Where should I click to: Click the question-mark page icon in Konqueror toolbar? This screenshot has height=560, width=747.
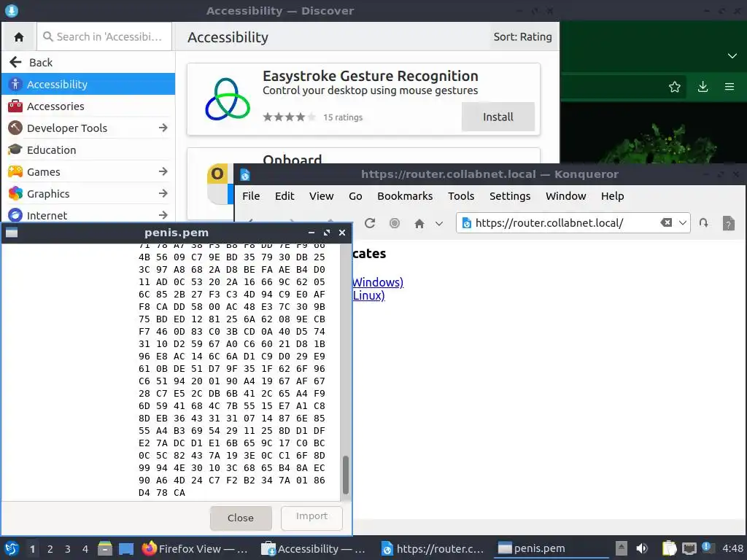coord(729,223)
